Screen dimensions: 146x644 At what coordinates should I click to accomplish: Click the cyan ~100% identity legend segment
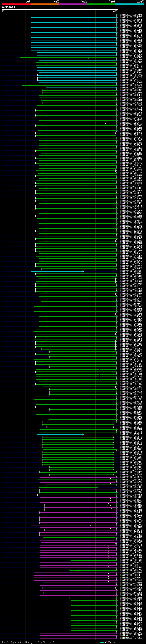[130, 4]
